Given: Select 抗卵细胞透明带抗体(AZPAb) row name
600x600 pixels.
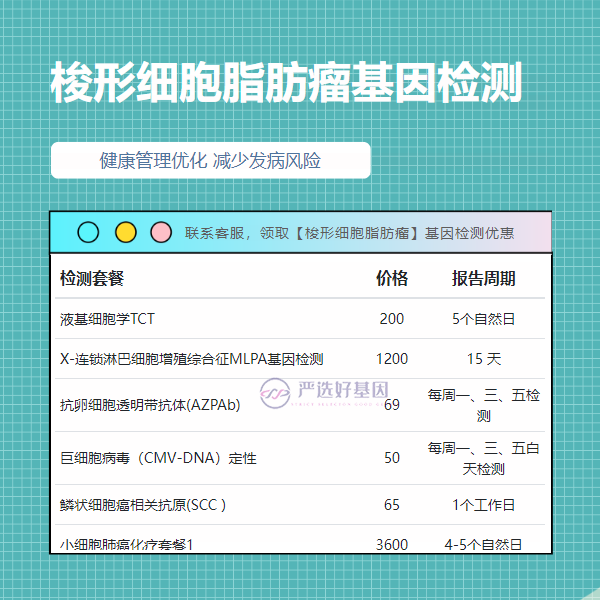Looking at the screenshot, I should pyautogui.click(x=150, y=405).
